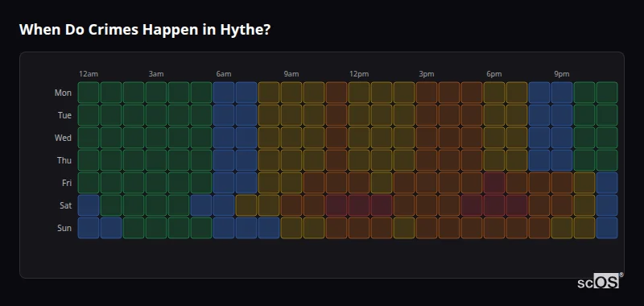Click the Thu row label
Viewport: 644px width, 306px height.
tap(64, 160)
